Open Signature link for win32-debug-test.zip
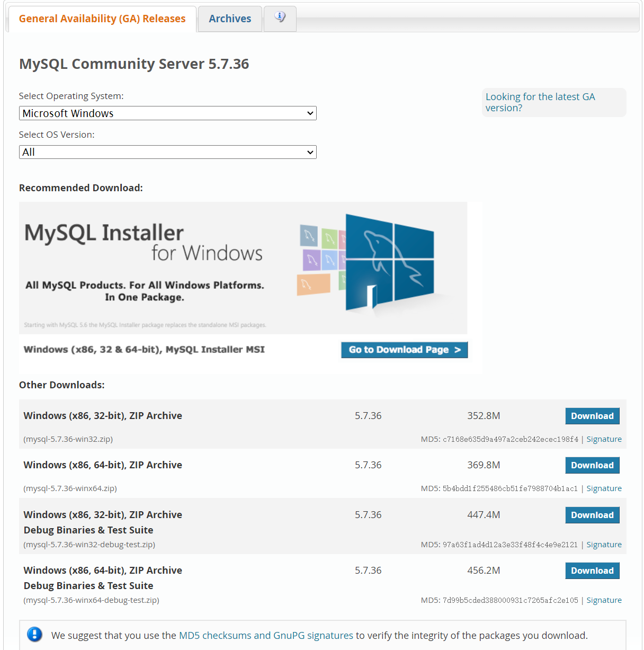 604,545
